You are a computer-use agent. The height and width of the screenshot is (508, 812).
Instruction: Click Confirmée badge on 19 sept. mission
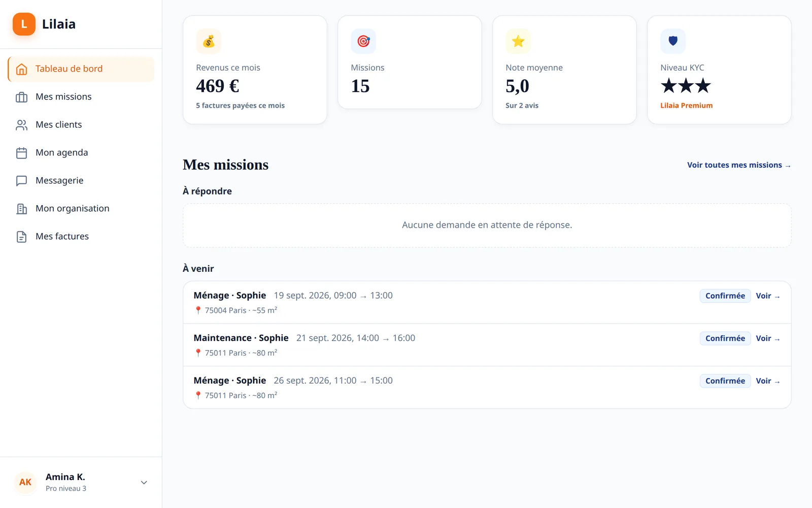[x=725, y=296]
